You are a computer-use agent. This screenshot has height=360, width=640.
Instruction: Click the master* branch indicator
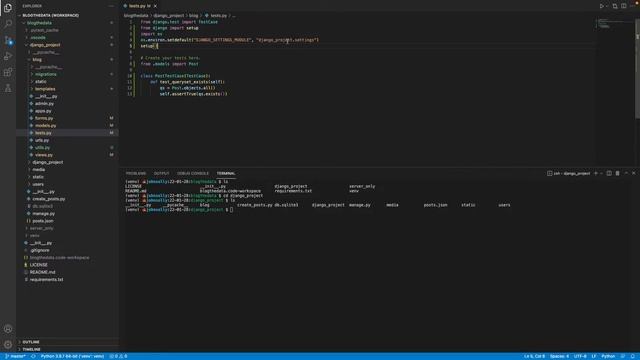click(16, 356)
